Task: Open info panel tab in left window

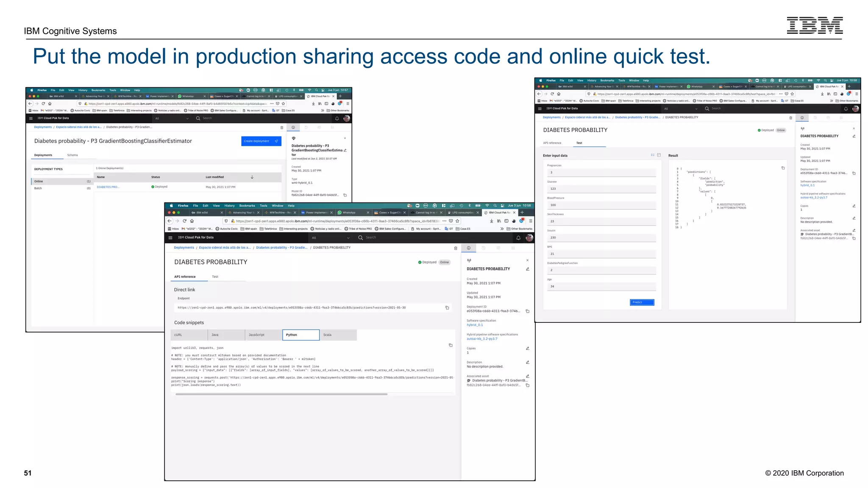Action: (293, 128)
